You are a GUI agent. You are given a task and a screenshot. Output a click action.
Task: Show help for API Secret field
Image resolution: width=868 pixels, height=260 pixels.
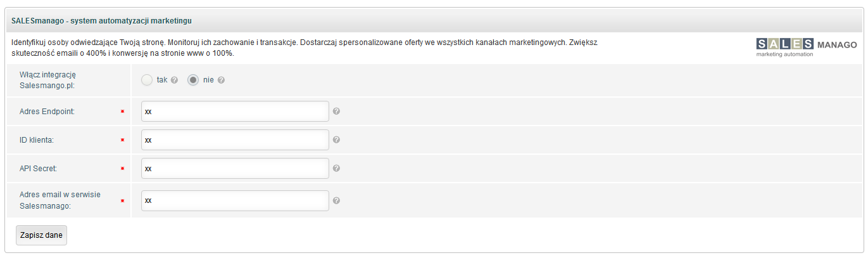(337, 168)
